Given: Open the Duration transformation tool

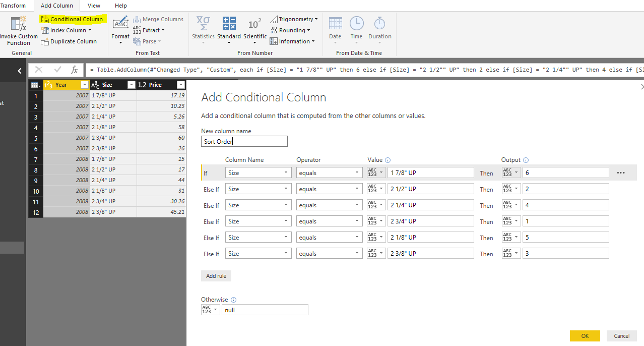Looking at the screenshot, I should 379,30.
